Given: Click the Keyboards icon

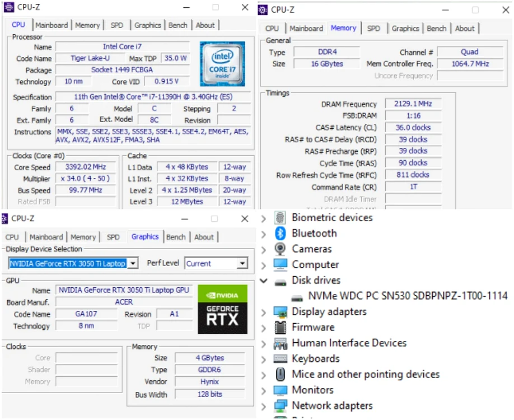Looking at the screenshot, I should [281, 359].
